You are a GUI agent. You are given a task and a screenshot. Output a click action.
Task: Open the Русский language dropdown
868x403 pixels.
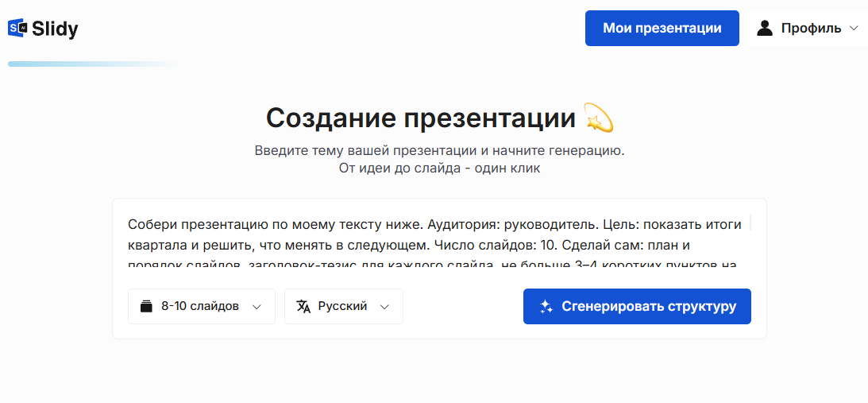click(x=344, y=306)
